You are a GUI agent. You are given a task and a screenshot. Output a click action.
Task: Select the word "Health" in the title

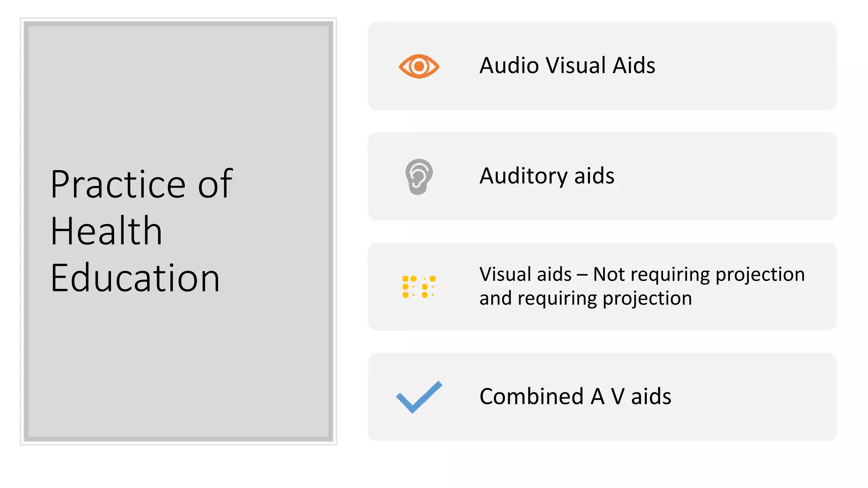click(106, 231)
